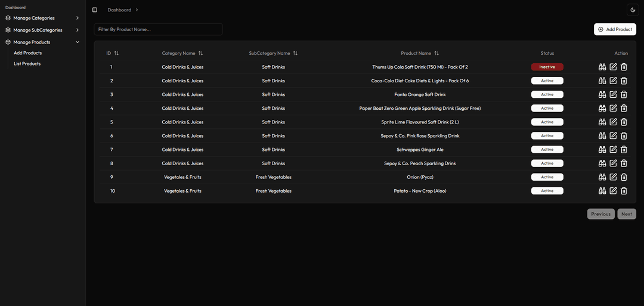
Task: View the Coca-Cola Diet Coke product
Action: [602, 81]
